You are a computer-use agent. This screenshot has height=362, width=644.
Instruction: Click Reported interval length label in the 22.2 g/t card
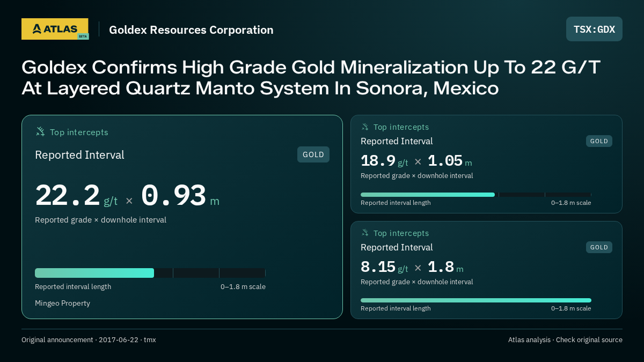click(73, 286)
